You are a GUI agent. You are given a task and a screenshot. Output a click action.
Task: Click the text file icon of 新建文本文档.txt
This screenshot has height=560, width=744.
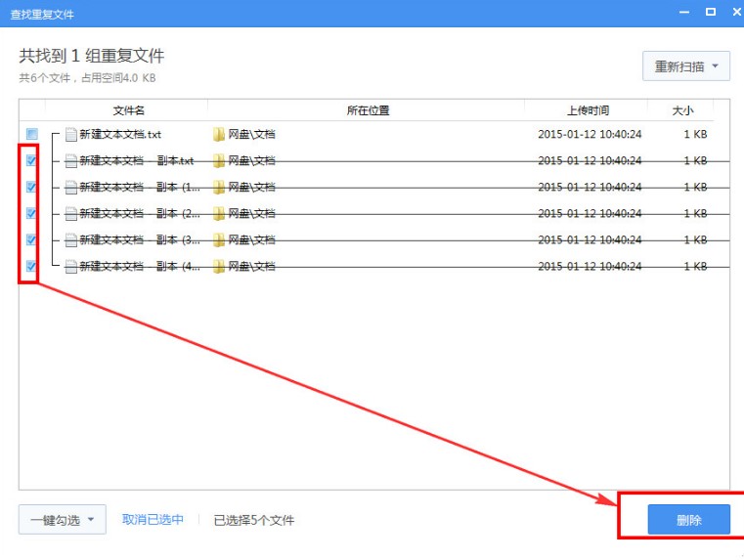(70, 135)
